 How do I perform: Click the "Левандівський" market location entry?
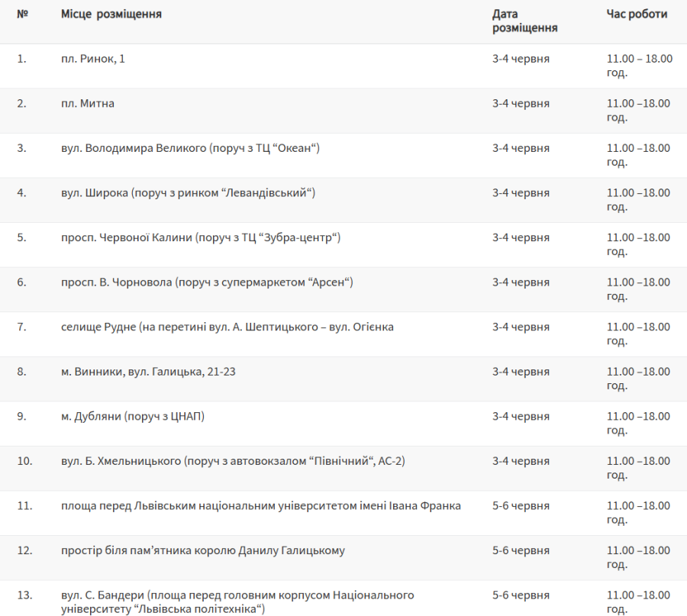188,193
